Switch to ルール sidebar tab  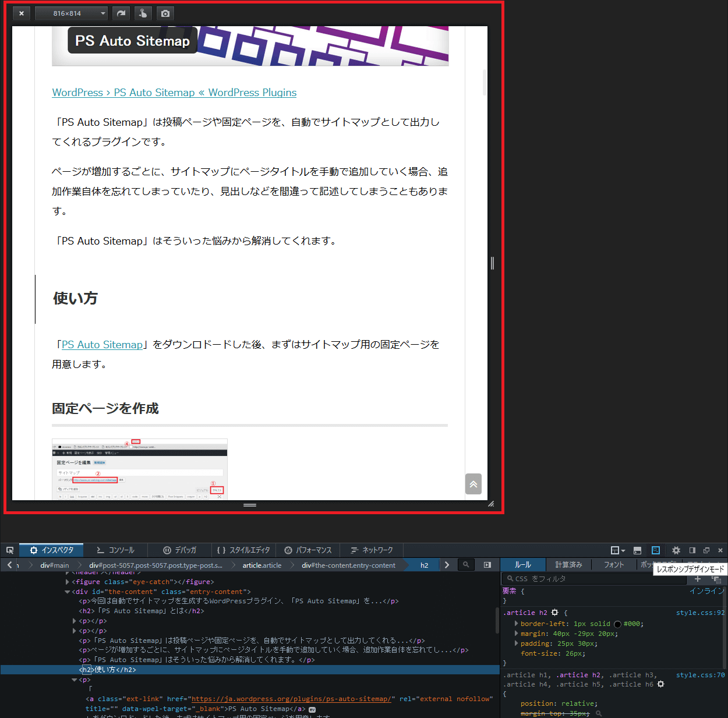pos(522,565)
